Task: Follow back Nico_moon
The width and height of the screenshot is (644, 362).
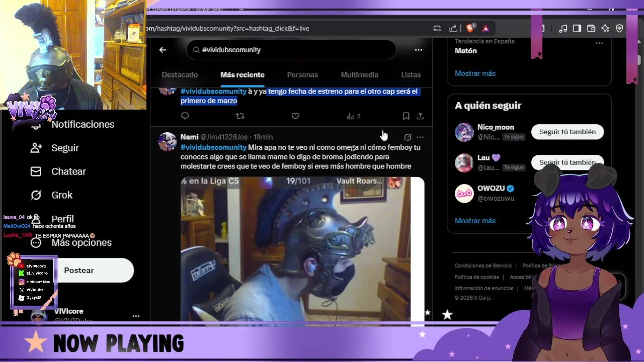Action: tap(568, 132)
